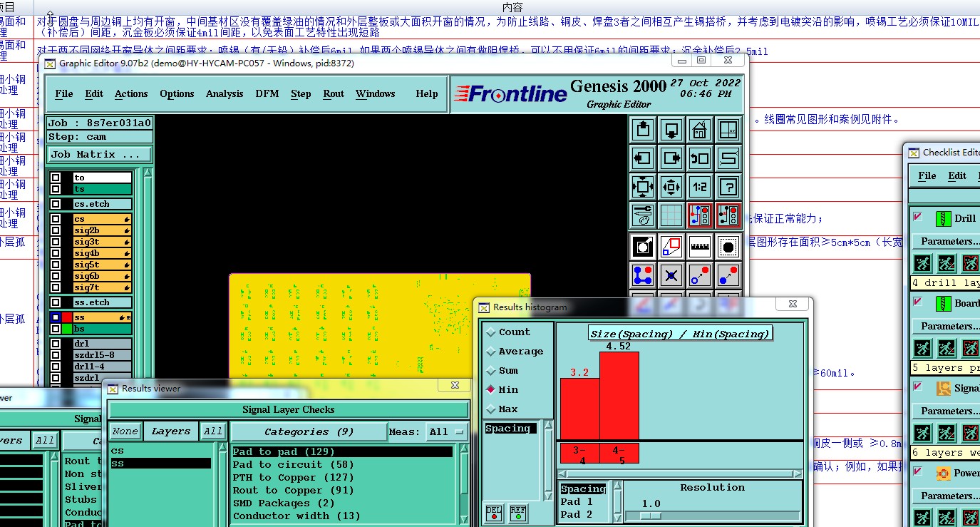Image resolution: width=980 pixels, height=527 pixels.
Task: Click the XY coordinate window icon
Action: tap(728, 131)
